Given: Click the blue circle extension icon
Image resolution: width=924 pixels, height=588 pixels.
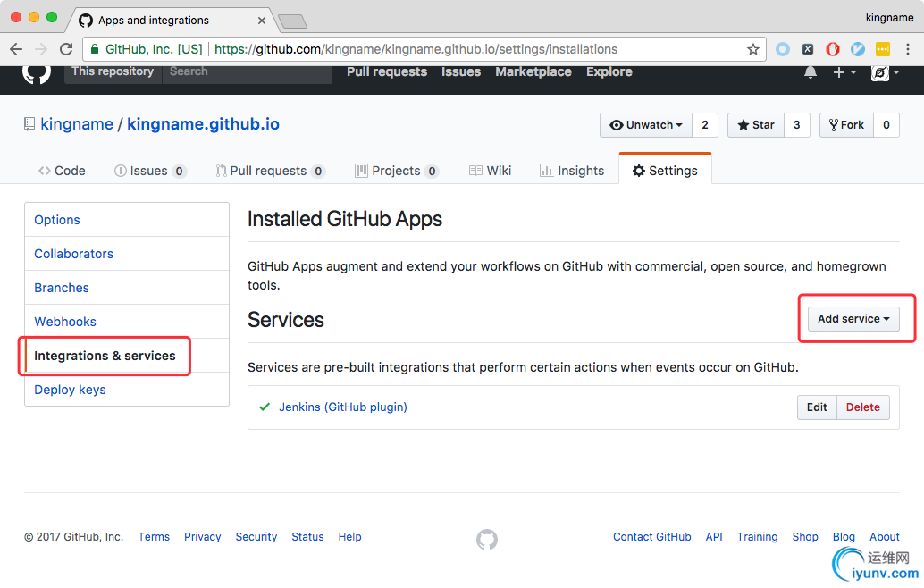Looking at the screenshot, I should (783, 49).
